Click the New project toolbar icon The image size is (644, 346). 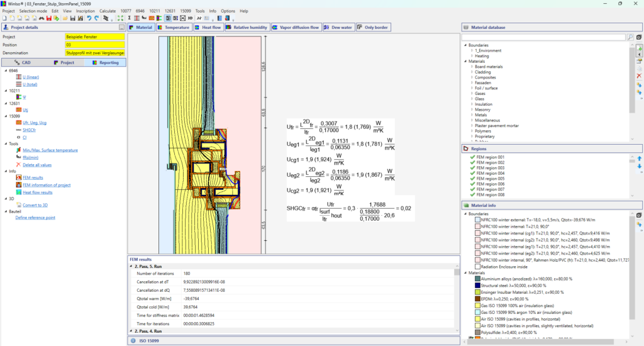coord(4,18)
